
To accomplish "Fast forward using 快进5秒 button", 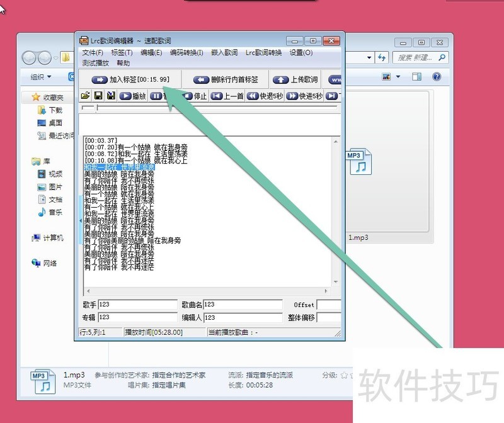I will (304, 96).
